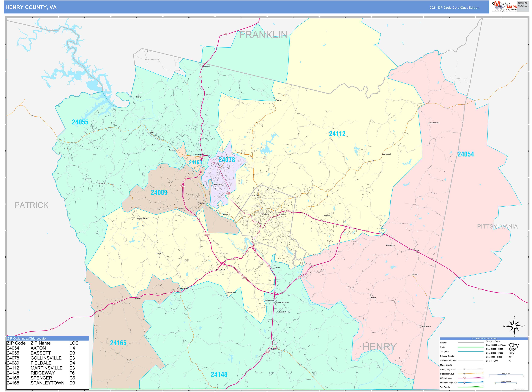This screenshot has height=392, width=532.
Task: Click the F6 locator cell for Ridgeway
Action: coord(72,373)
